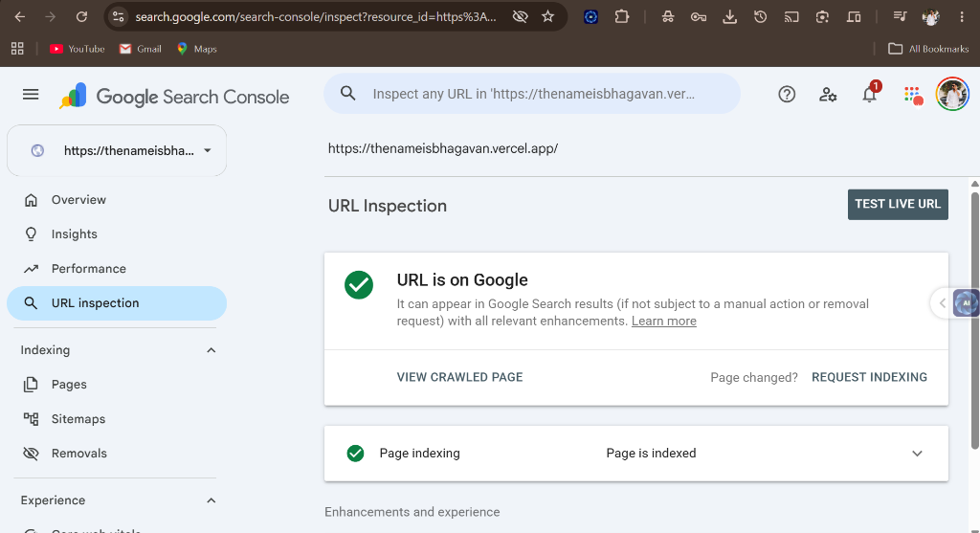Open the incognito-style extension icon in toolbar
Viewport: 980px width, 533px height.
pos(667,17)
